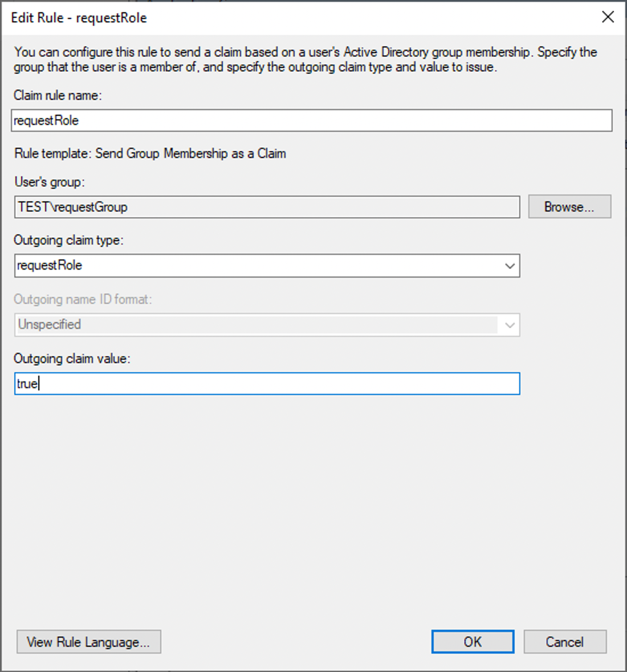Select the TEST\requestGroup user's group field
Viewport: 627px width, 672px height.
pyautogui.click(x=267, y=207)
